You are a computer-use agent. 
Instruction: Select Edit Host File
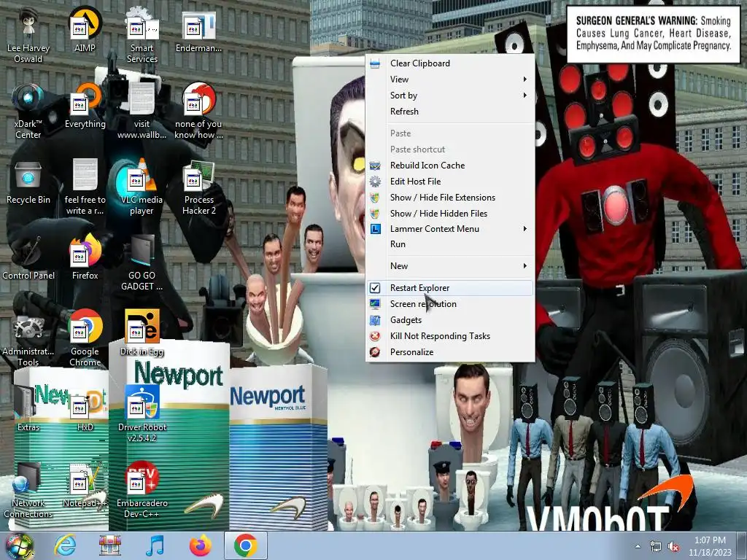449,182
